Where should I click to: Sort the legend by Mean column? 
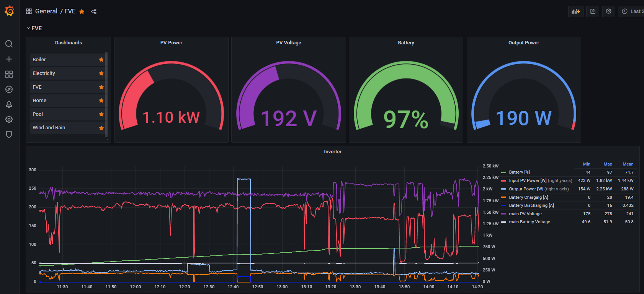coord(628,164)
